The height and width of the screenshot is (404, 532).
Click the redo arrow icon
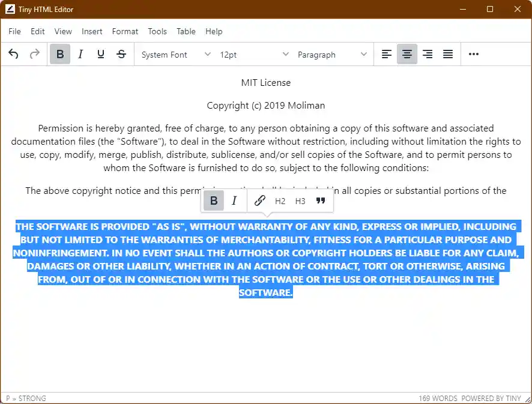pyautogui.click(x=34, y=53)
